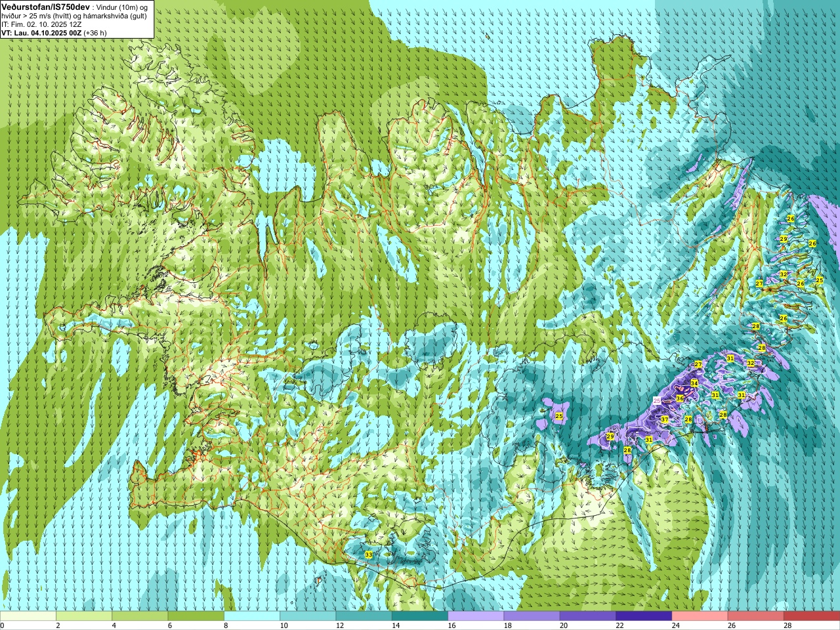Click the legend scale value 24
Image resolution: width=840 pixels, height=630 pixels.
pyautogui.click(x=677, y=625)
